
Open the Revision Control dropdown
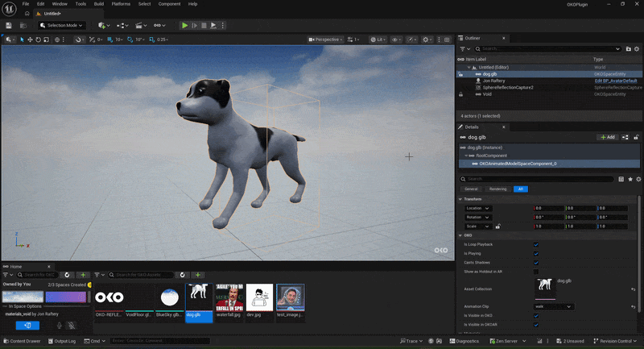pyautogui.click(x=615, y=341)
